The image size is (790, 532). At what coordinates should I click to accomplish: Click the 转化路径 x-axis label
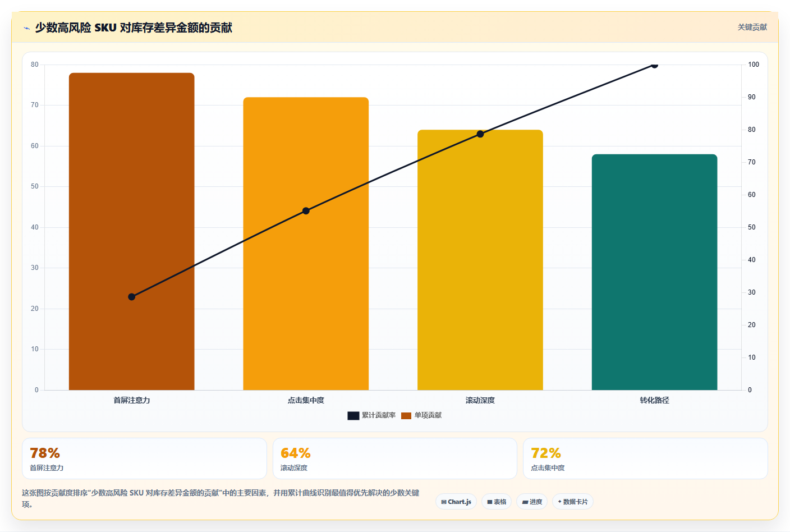654,400
